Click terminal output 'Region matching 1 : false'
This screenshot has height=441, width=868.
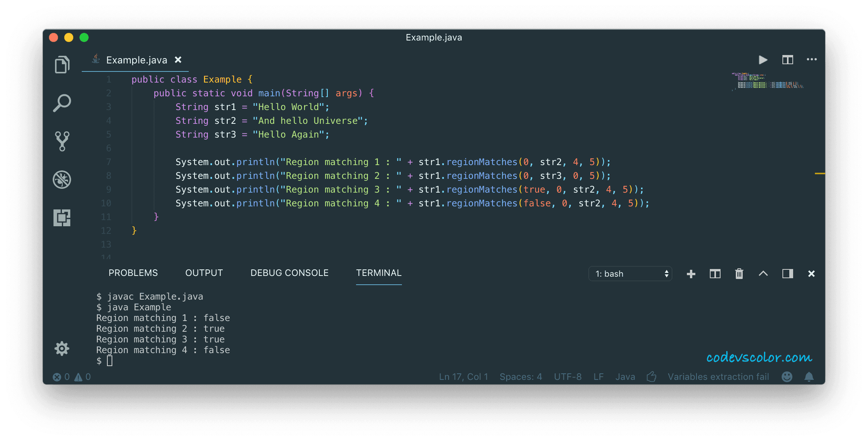(x=163, y=318)
